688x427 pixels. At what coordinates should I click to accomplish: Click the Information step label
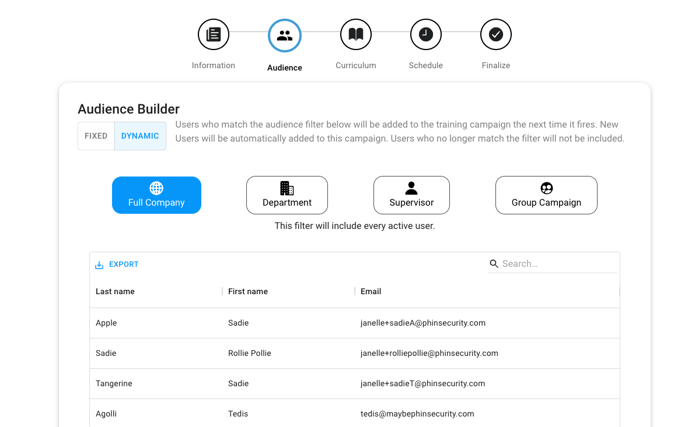[213, 65]
